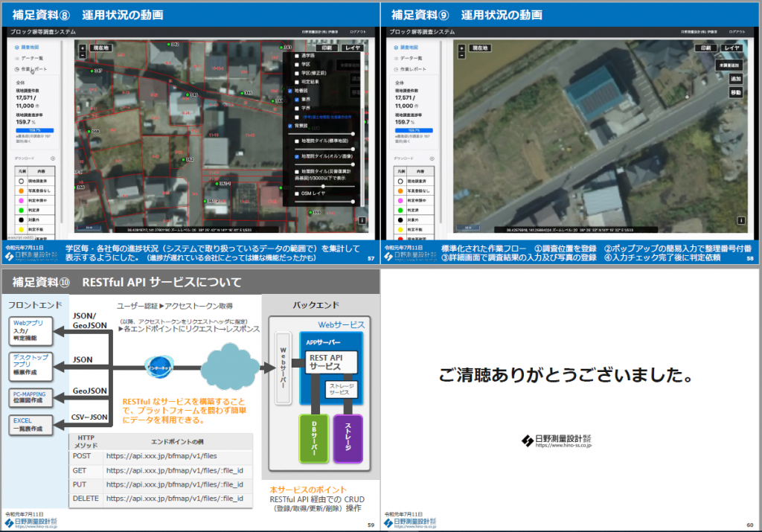
Task: Enable the OSM レイヤ checkbox
Action: pyautogui.click(x=296, y=193)
